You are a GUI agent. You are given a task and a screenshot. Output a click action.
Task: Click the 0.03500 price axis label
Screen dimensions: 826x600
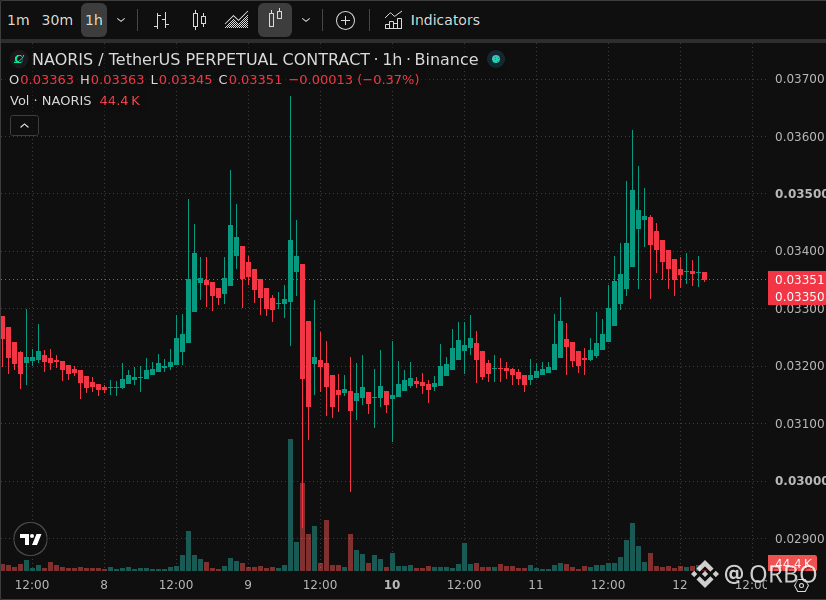pyautogui.click(x=800, y=194)
